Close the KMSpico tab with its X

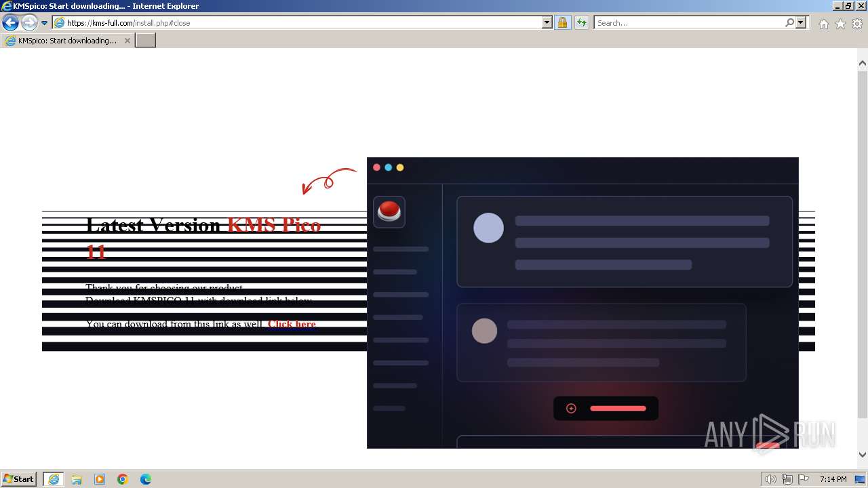[127, 41]
